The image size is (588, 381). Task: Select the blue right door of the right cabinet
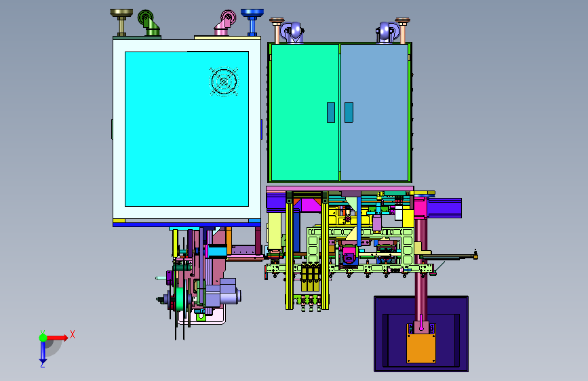click(374, 112)
